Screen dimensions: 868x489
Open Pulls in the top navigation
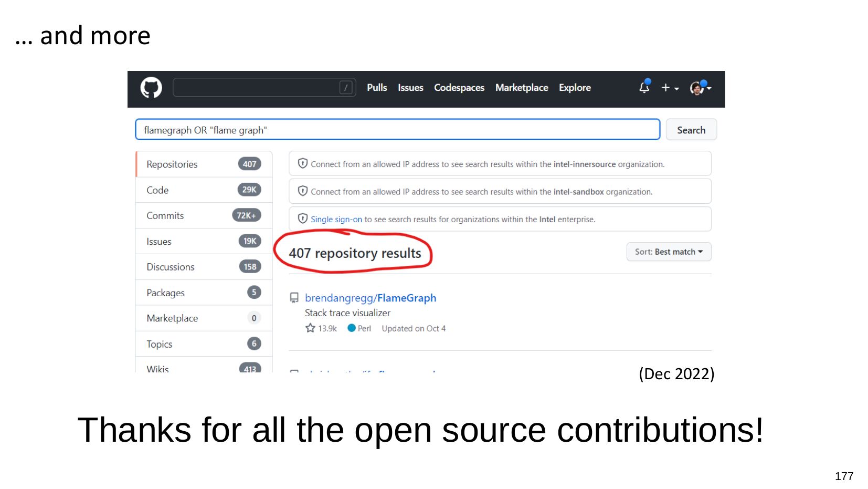pyautogui.click(x=377, y=88)
